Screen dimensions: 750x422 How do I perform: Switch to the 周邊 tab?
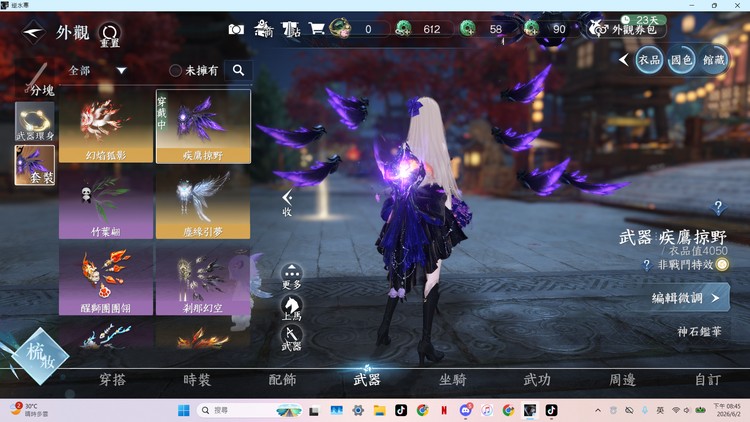pyautogui.click(x=622, y=380)
